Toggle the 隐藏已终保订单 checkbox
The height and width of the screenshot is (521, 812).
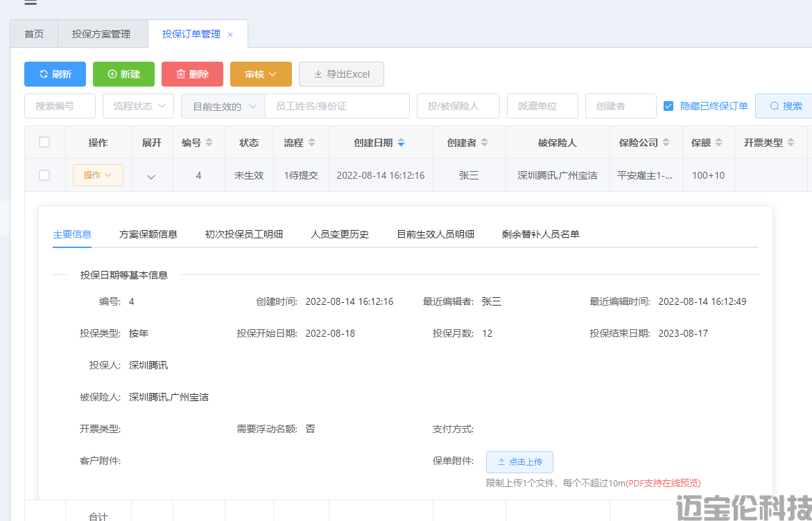tap(668, 106)
